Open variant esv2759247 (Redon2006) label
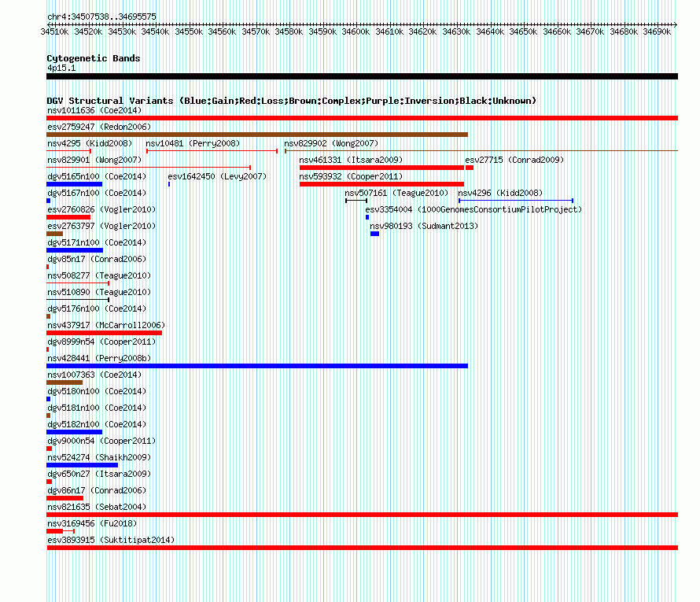This screenshot has width=700, height=602. [x=99, y=127]
